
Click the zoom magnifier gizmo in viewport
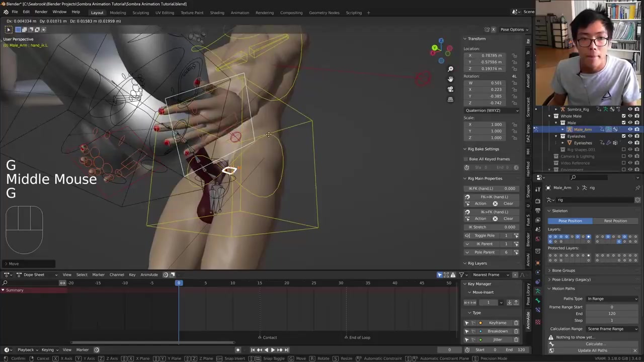pos(450,69)
